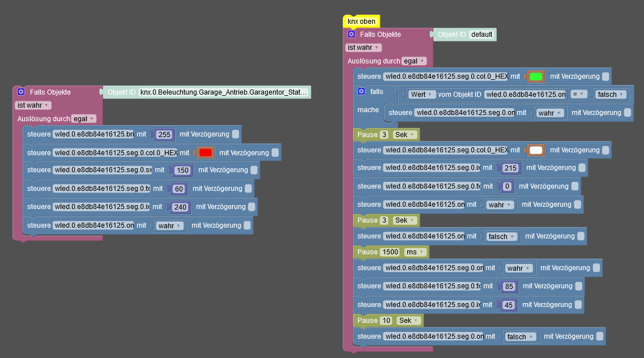Select the 'knx oben' comment label

(x=361, y=22)
